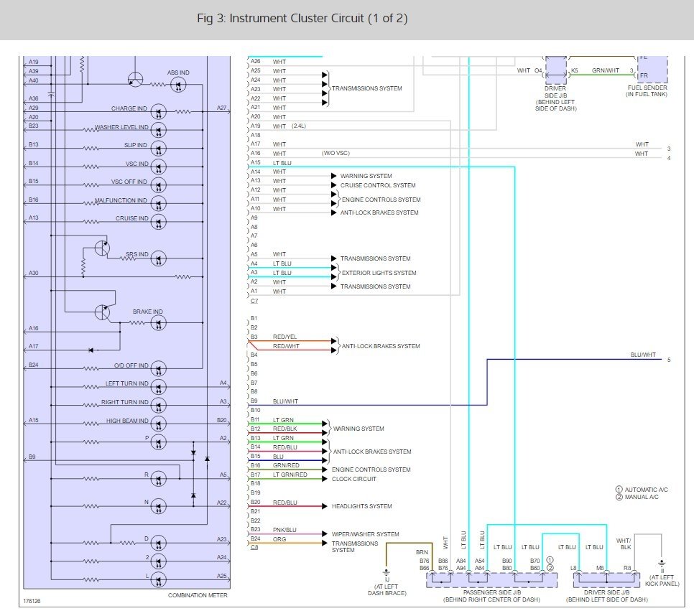Click the CLOCK CIRCUIT reference label
Viewport: 694px width, 616px height.
pyautogui.click(x=353, y=478)
